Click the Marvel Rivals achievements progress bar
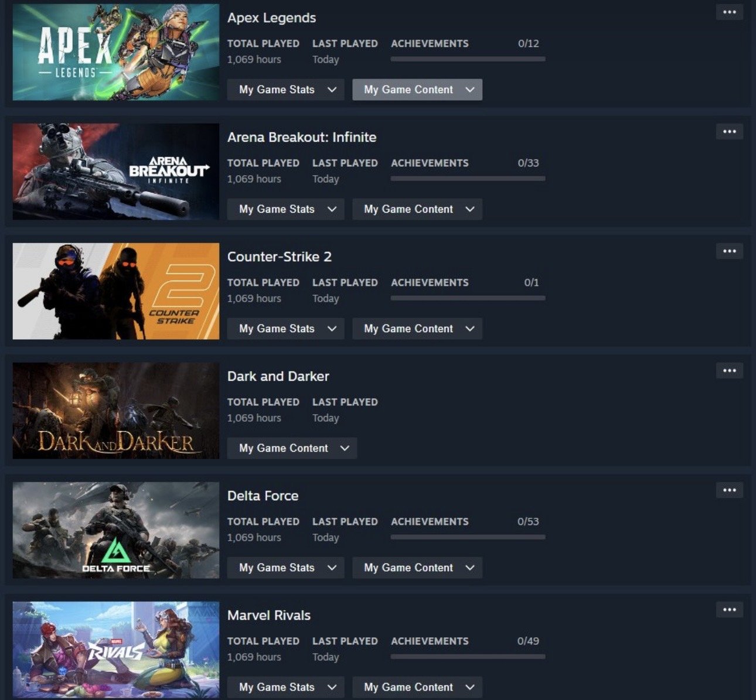The width and height of the screenshot is (756, 700). click(468, 657)
